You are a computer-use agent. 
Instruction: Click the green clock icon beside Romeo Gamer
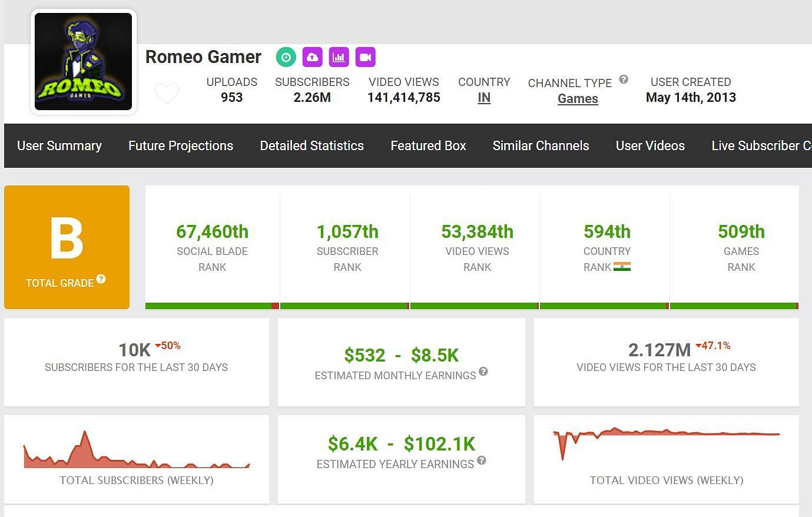[x=286, y=57]
